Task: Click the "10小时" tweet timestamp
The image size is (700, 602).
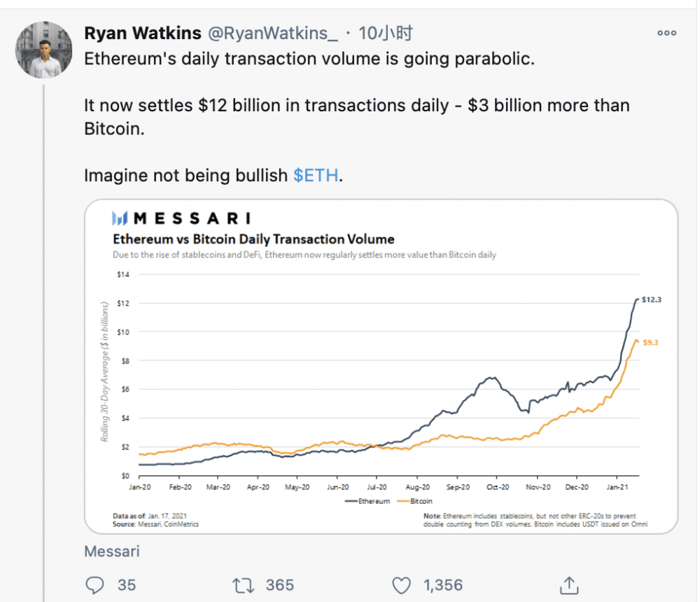Action: [x=385, y=33]
